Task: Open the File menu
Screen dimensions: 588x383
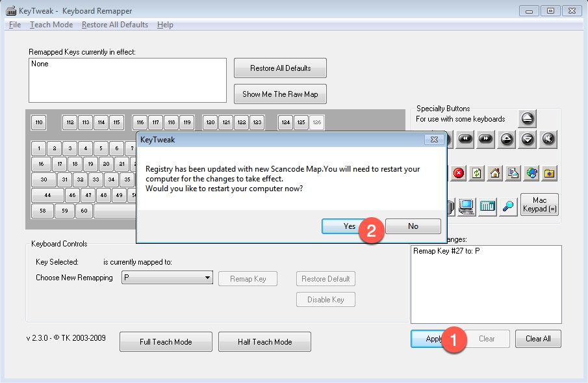Action: pyautogui.click(x=15, y=25)
